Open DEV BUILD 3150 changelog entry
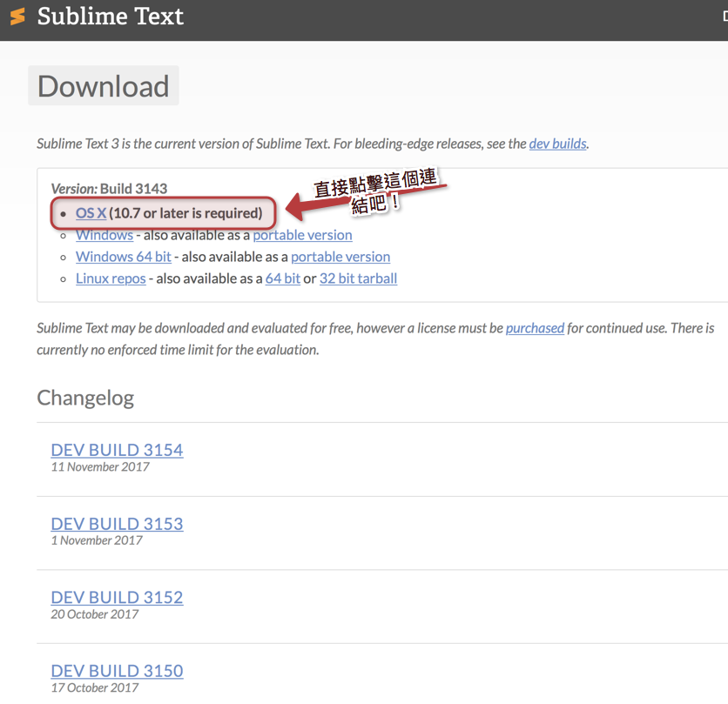This screenshot has height=704, width=728. (117, 671)
